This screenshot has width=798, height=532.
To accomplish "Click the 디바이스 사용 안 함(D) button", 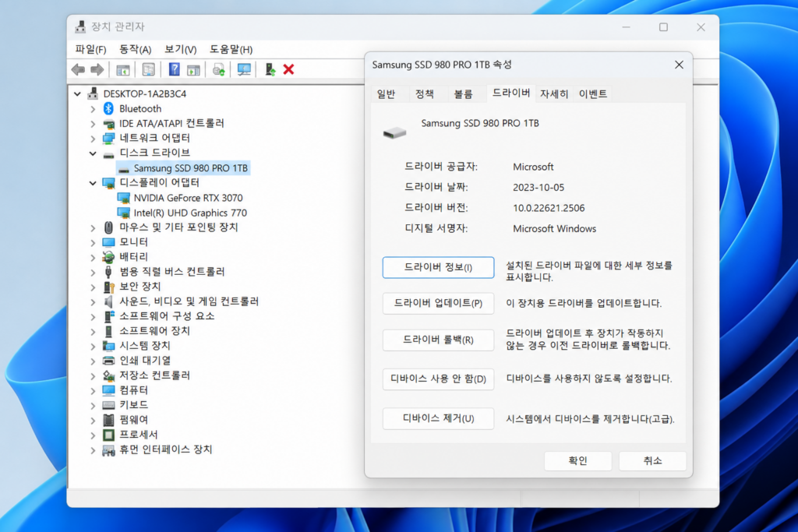I will click(438, 379).
